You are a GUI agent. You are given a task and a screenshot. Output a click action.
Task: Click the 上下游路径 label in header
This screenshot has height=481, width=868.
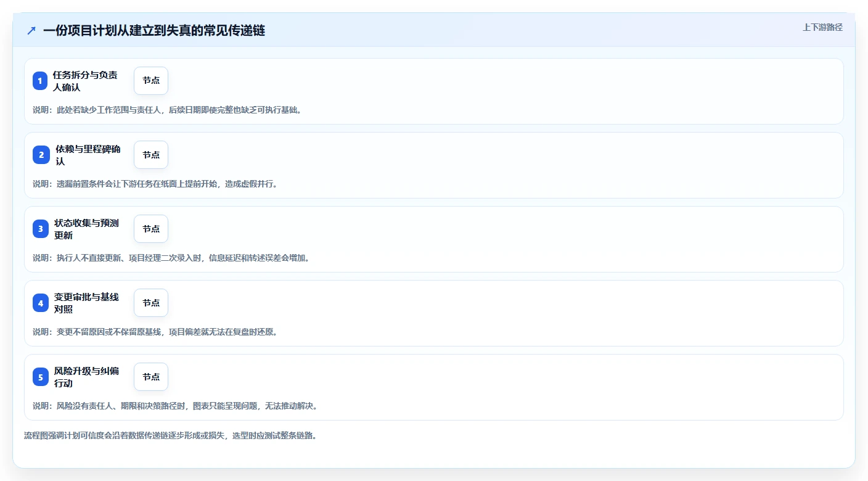click(x=822, y=27)
